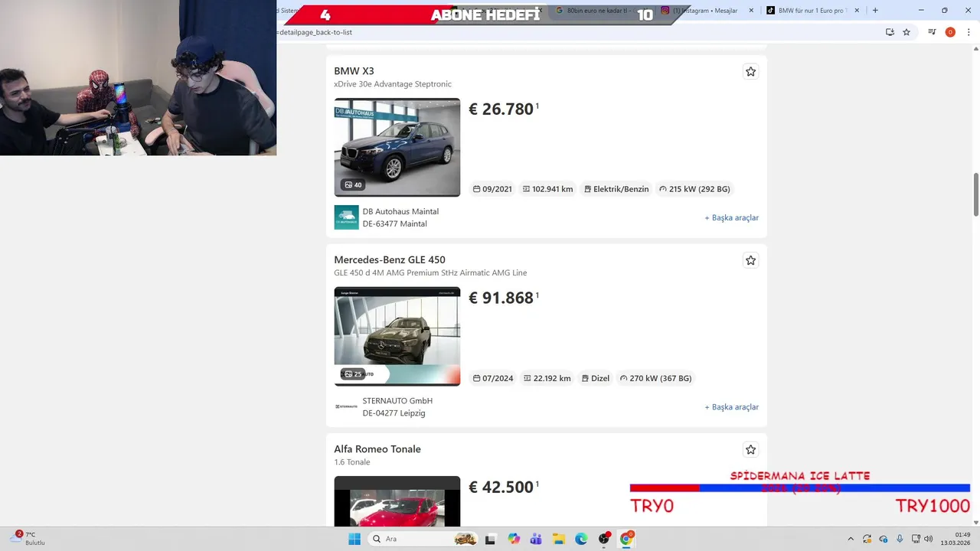Expand Başka araçlar for DB Autohaus Maintal
Screen dimensions: 980x551
pos(731,217)
